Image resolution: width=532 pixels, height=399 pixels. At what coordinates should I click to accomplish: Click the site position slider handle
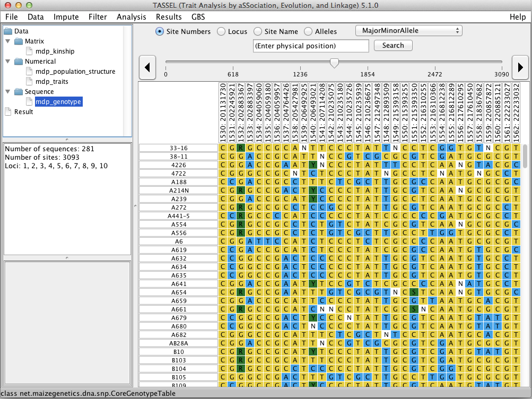pyautogui.click(x=334, y=63)
